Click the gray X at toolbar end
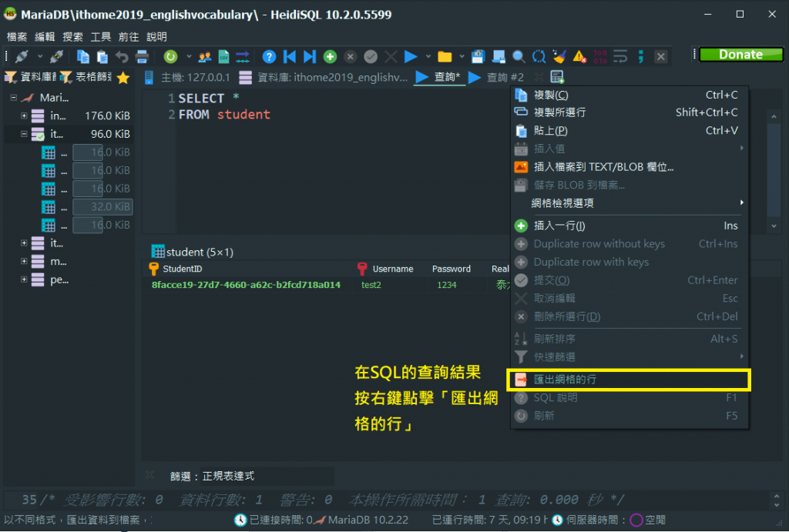Image resolution: width=789 pixels, height=532 pixels. tap(660, 56)
